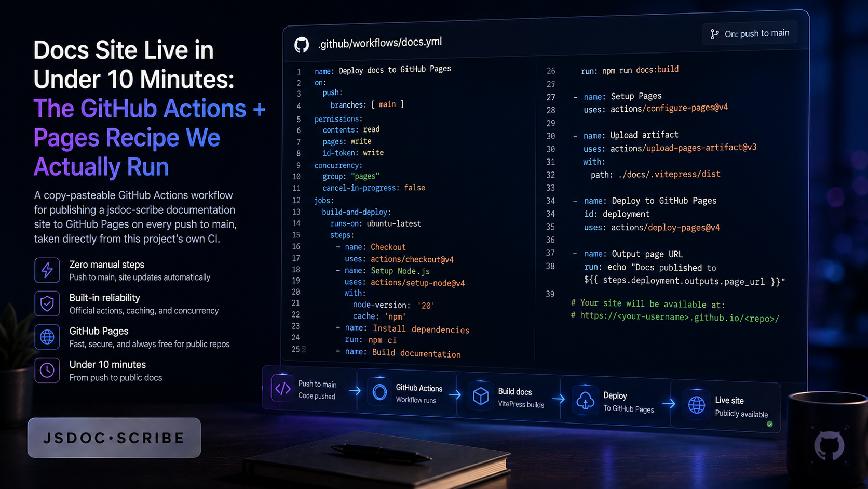This screenshot has width=868, height=489.
Task: Click the On: push to main badge label
Action: [x=757, y=34]
